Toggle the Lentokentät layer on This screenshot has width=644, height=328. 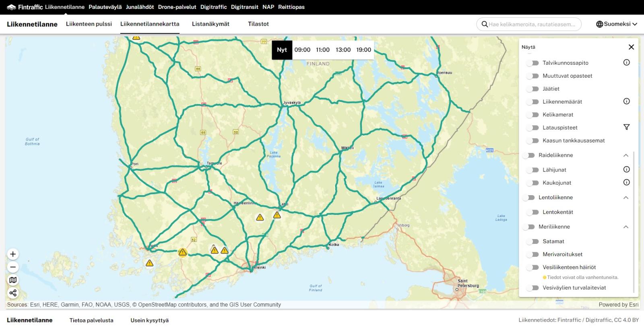pos(533,212)
